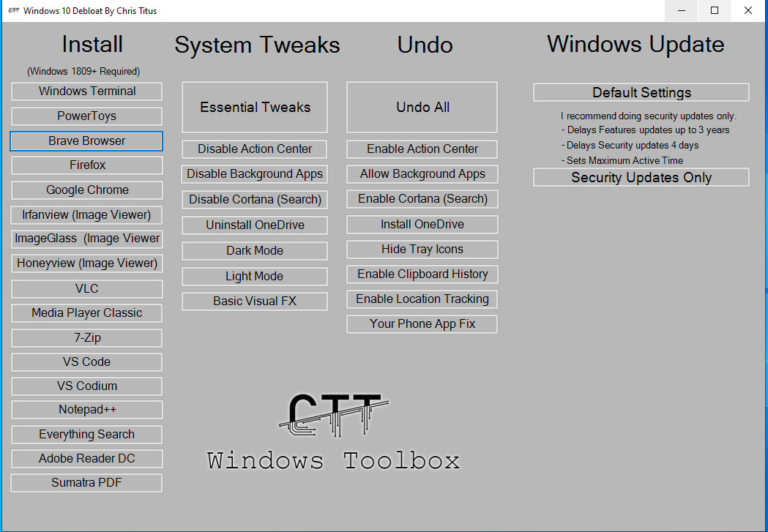Hide Tray Icons

tap(422, 250)
